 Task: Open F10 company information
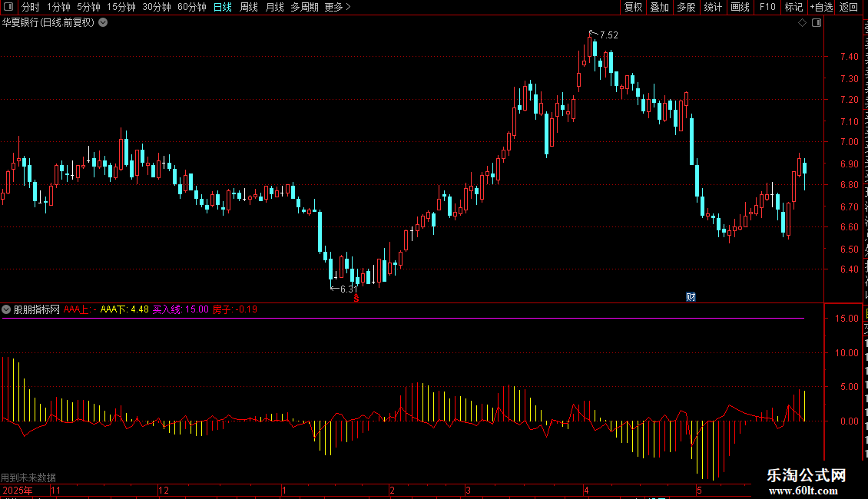[x=767, y=7]
